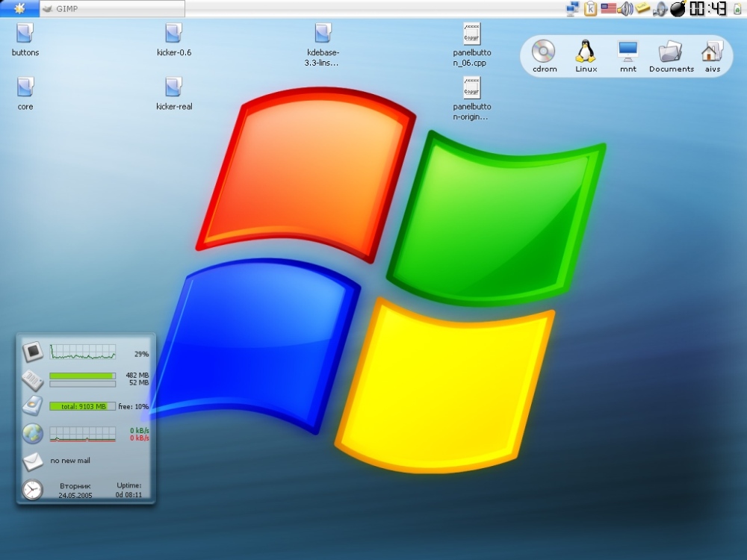Open the yellow sticky notes tray icon
The height and width of the screenshot is (560, 747).
tap(642, 7)
